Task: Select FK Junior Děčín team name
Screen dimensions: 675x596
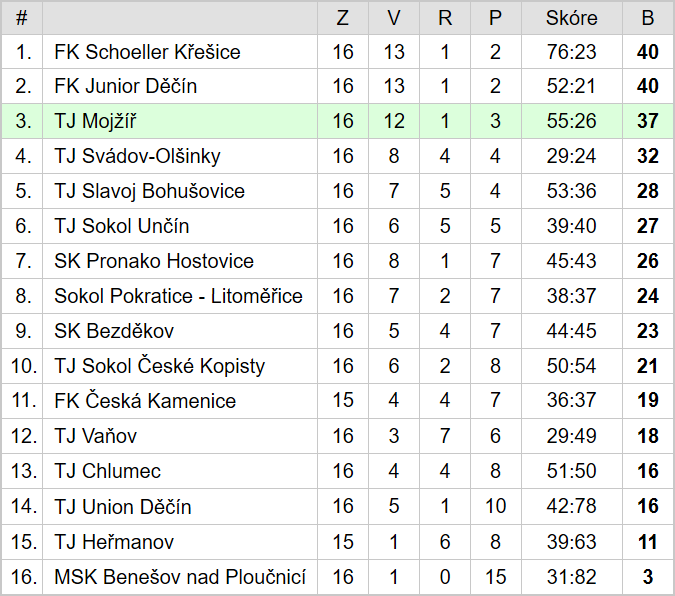Action: click(126, 86)
